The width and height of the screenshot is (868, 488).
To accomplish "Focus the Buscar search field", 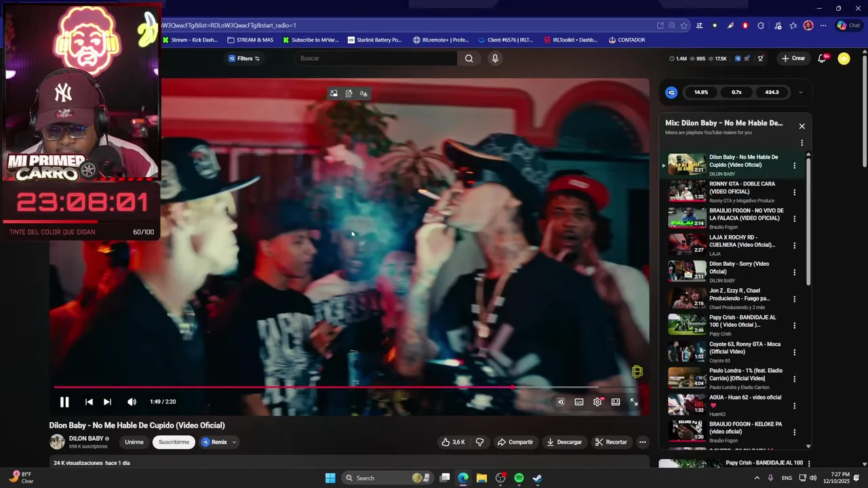I will tap(377, 58).
